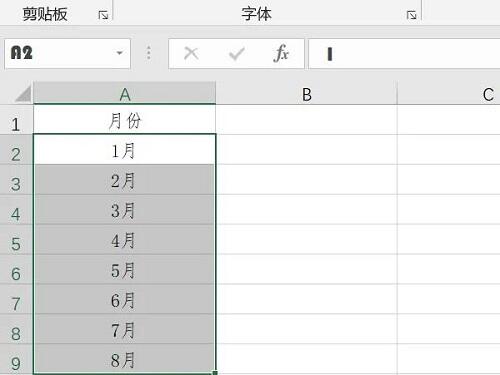Click the Select All corner triangle

point(23,93)
